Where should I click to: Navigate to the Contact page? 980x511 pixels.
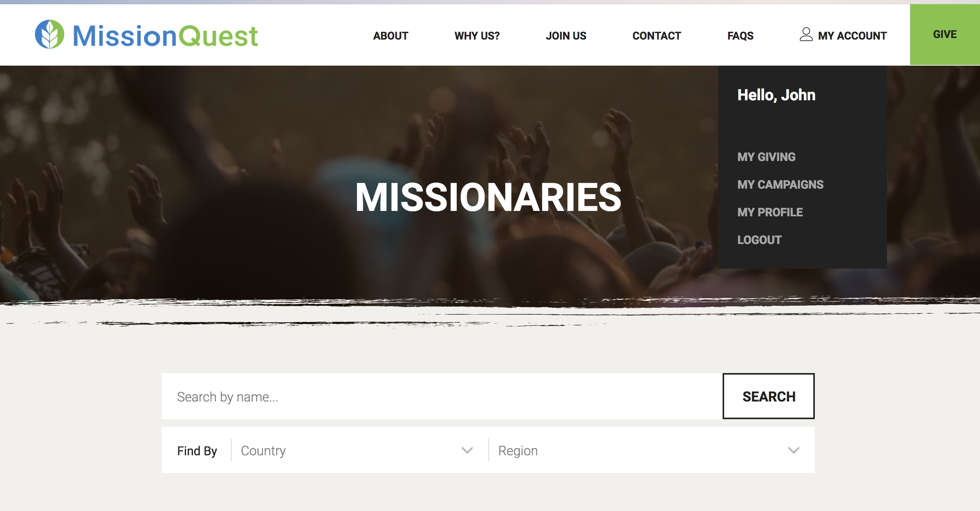[657, 36]
